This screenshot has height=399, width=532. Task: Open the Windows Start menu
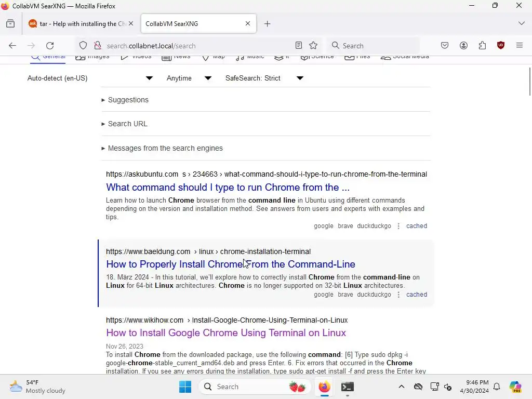[185, 387]
